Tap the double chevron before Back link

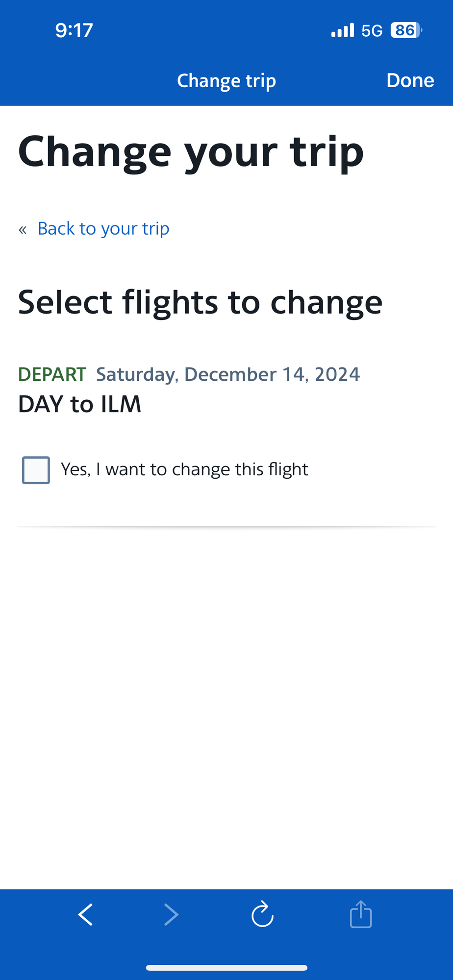23,230
